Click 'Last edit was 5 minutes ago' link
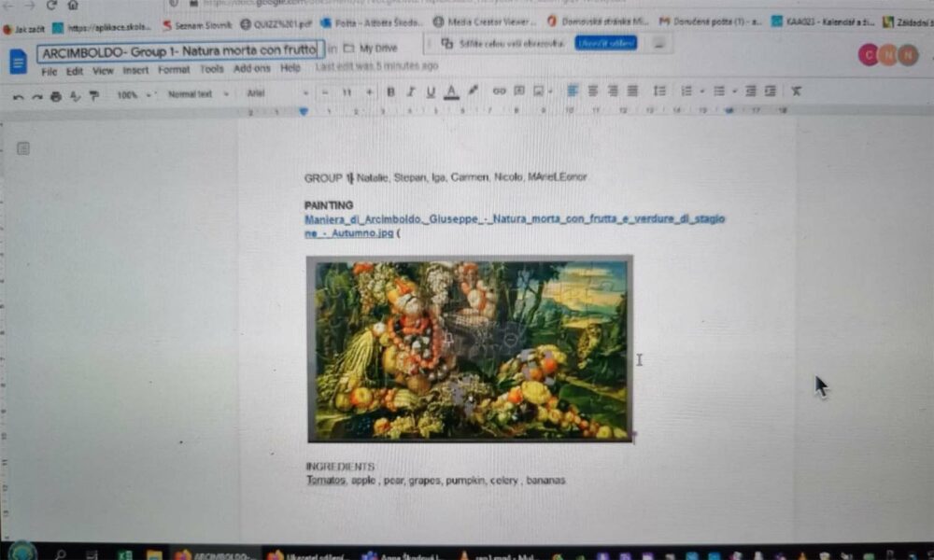This screenshot has height=560, width=934. click(376, 66)
